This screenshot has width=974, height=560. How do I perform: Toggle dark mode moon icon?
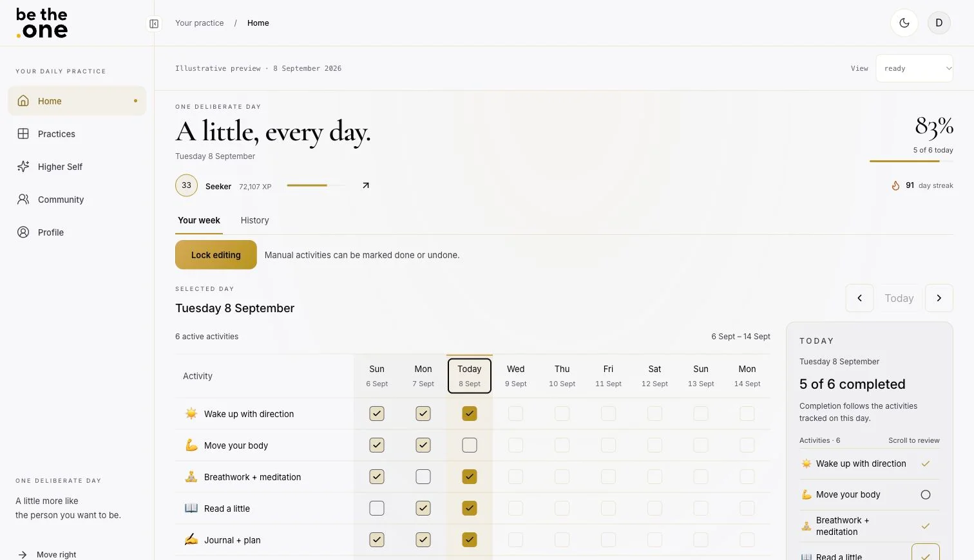pos(904,23)
